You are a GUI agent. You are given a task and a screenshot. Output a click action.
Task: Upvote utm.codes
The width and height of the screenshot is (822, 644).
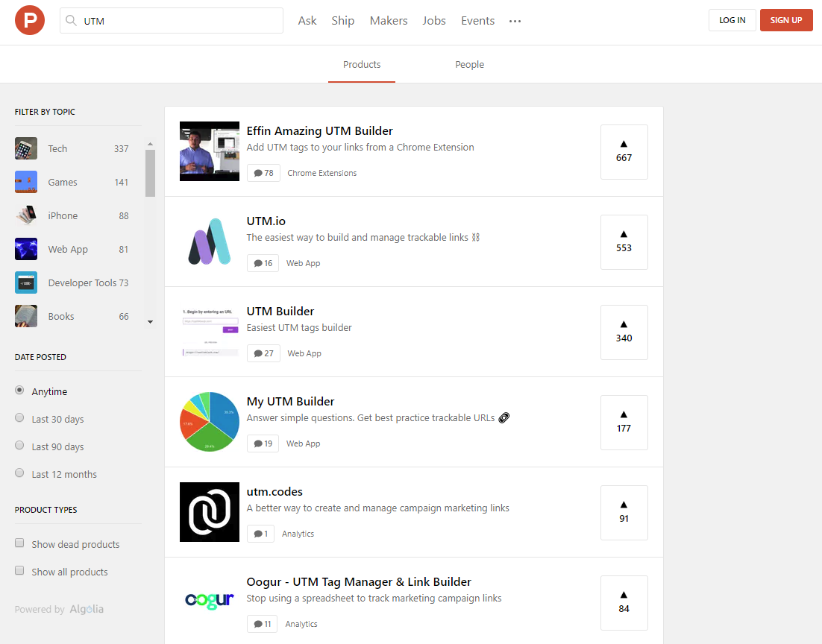(624, 513)
